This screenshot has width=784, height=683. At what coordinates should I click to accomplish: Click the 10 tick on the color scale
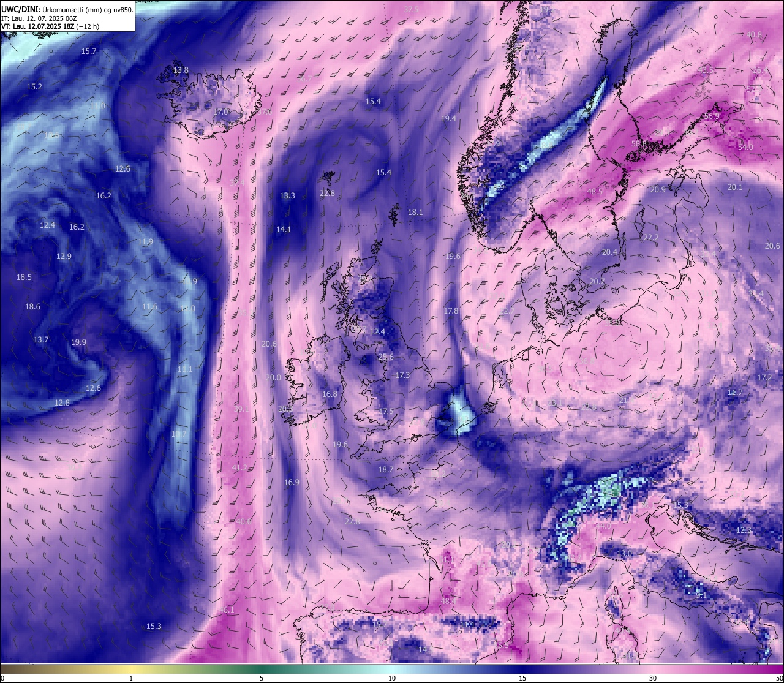pyautogui.click(x=392, y=678)
